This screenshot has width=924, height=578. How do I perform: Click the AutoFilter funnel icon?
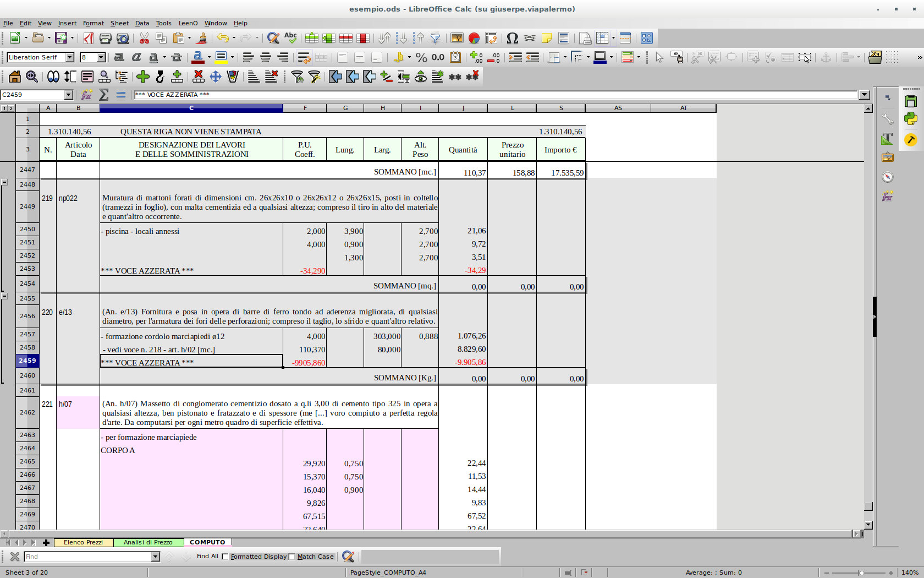(436, 38)
